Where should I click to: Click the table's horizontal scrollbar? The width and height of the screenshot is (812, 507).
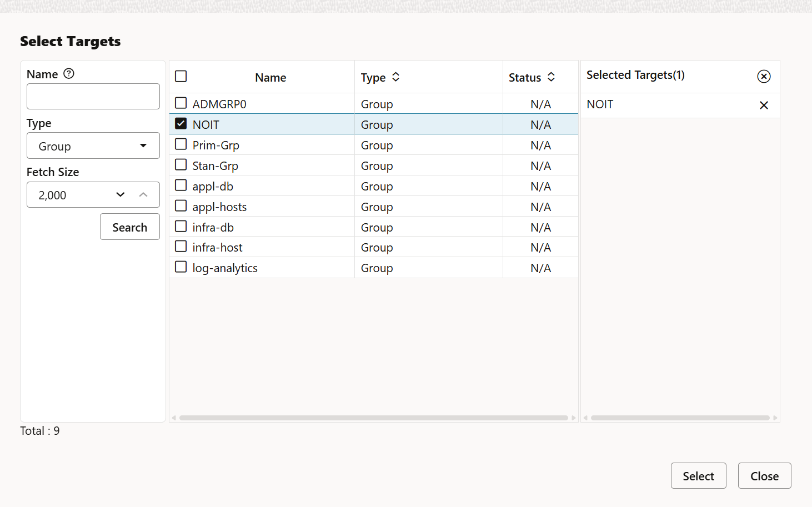click(x=373, y=418)
